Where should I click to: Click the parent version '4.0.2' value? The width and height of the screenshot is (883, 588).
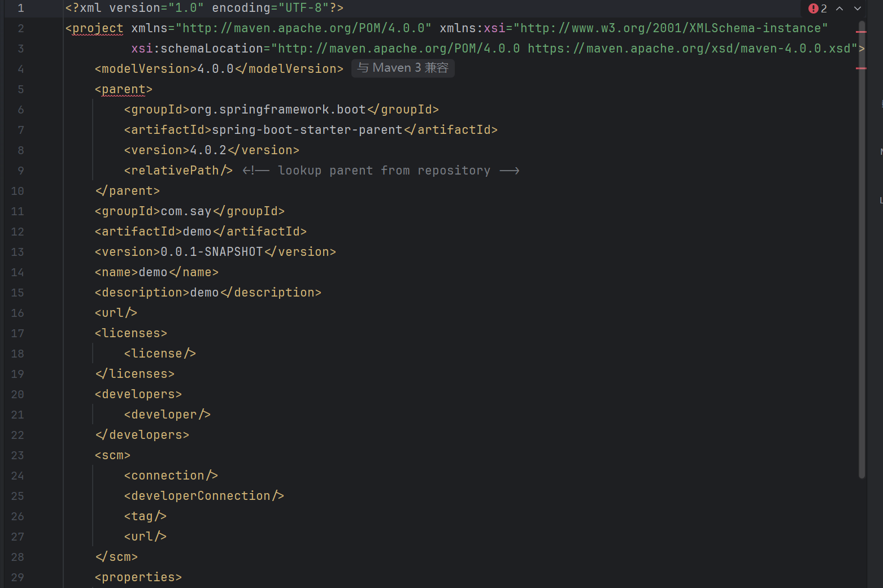(x=208, y=150)
